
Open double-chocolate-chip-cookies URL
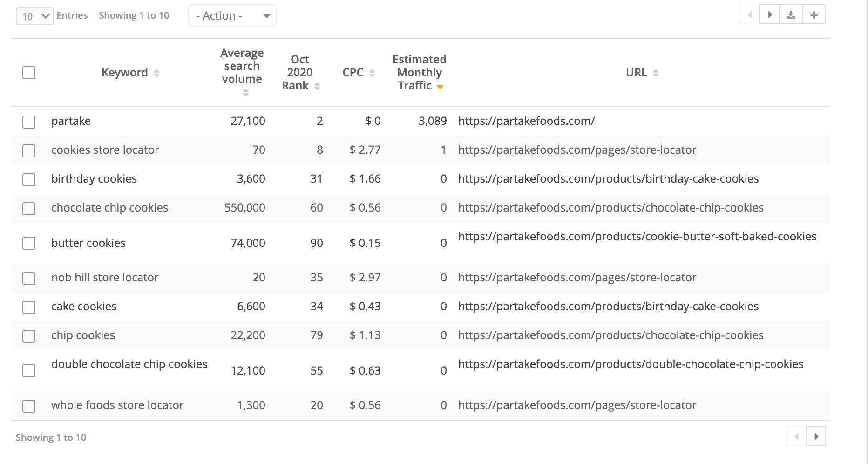pos(631,364)
